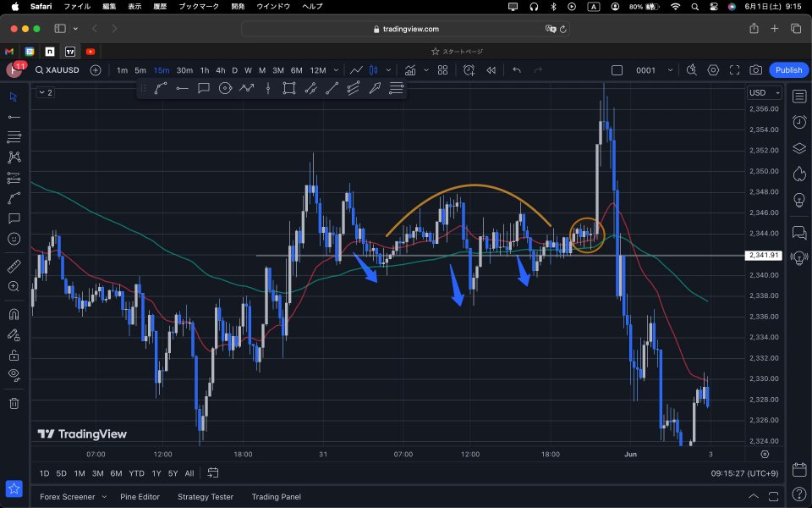
Task: Click the Publish button
Action: (x=788, y=70)
